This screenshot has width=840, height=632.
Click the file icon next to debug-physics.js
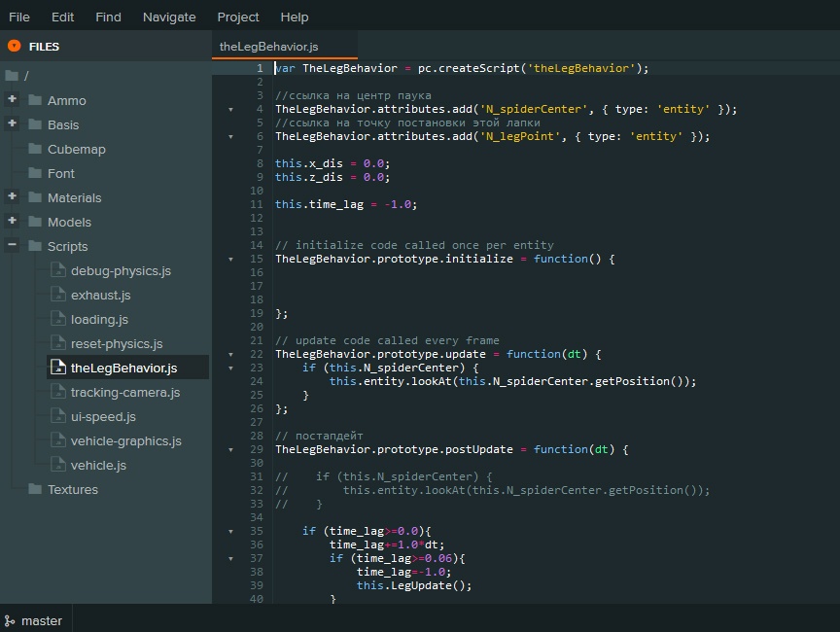58,270
